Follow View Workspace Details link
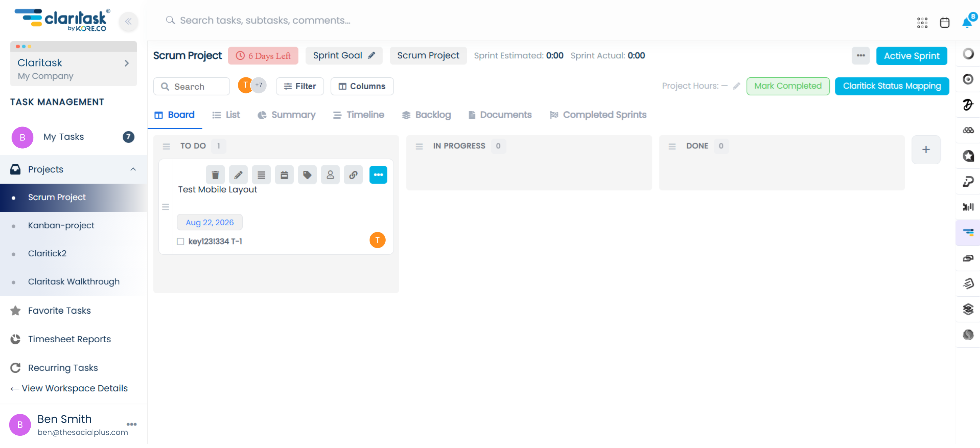Screen dimensions: 980x448 point(69,388)
